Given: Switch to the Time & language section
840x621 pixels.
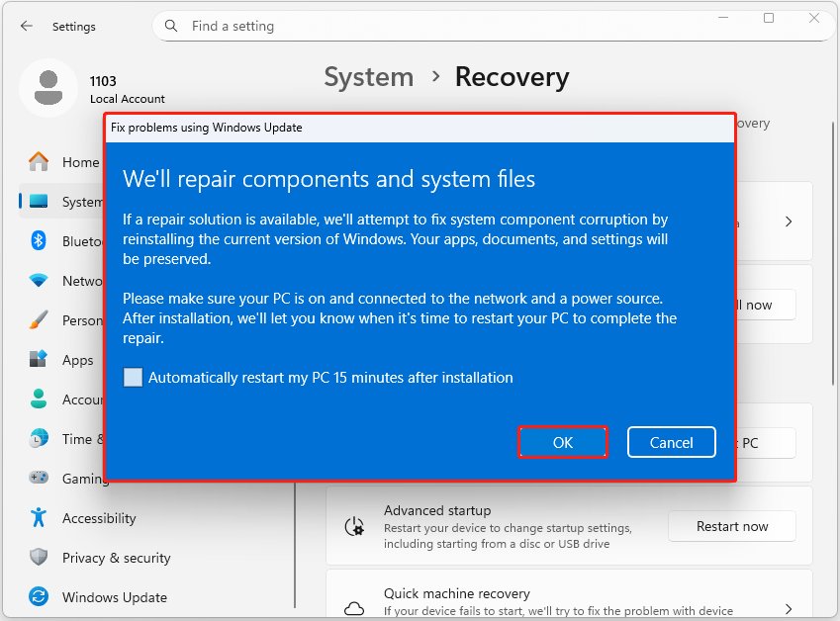Looking at the screenshot, I should (x=38, y=438).
